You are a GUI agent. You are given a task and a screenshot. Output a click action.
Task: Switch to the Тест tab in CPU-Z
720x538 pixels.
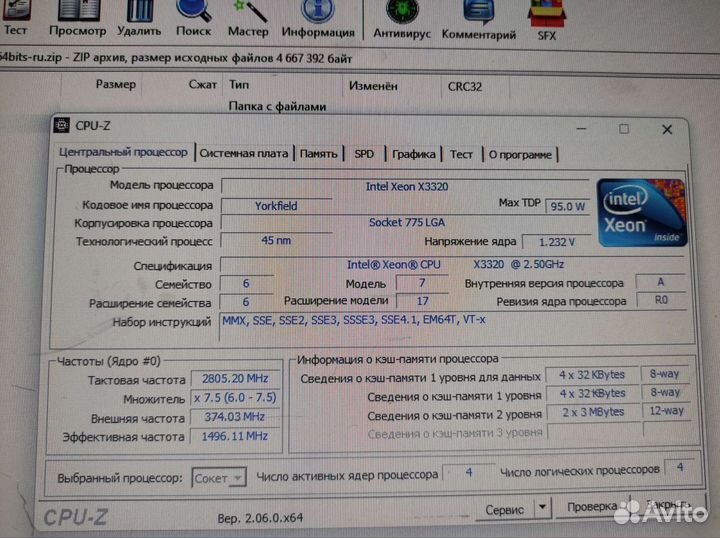(x=461, y=155)
